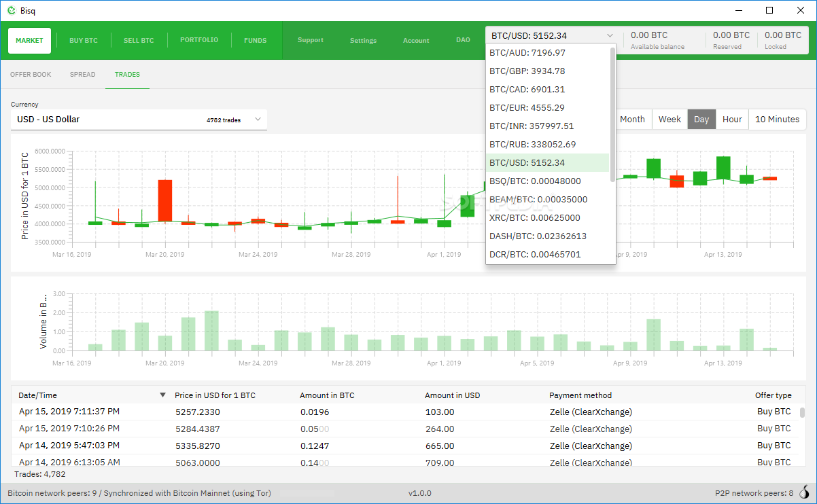Set chart interval to Hour
This screenshot has width=817, height=504.
[x=732, y=119]
